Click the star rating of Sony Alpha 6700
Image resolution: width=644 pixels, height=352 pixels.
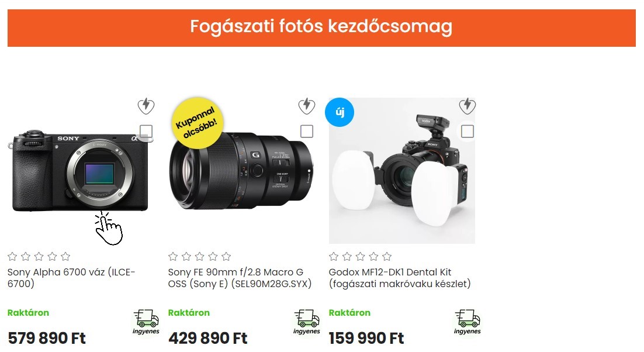[39, 257]
